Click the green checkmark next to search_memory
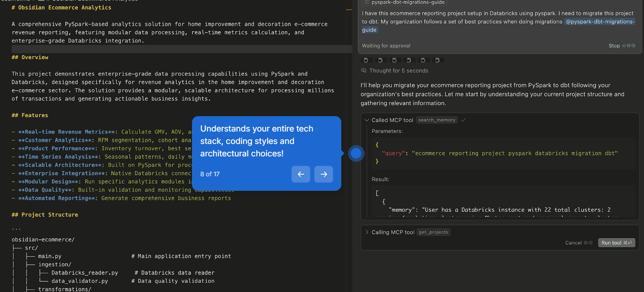Viewport: 644px width, 292px height. 463,120
